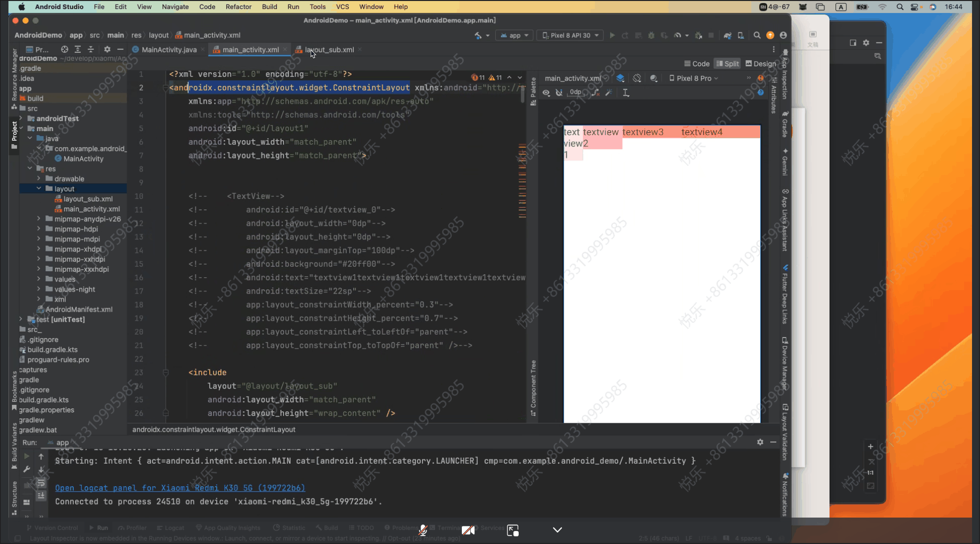Screen dimensions: 980x544
Task: Open TODO tool window button
Action: click(x=361, y=528)
